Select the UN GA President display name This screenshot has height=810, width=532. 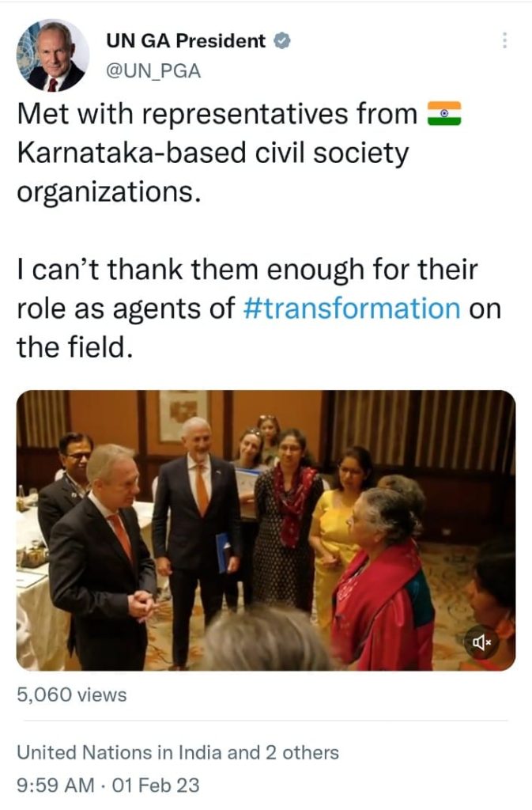coord(186,40)
